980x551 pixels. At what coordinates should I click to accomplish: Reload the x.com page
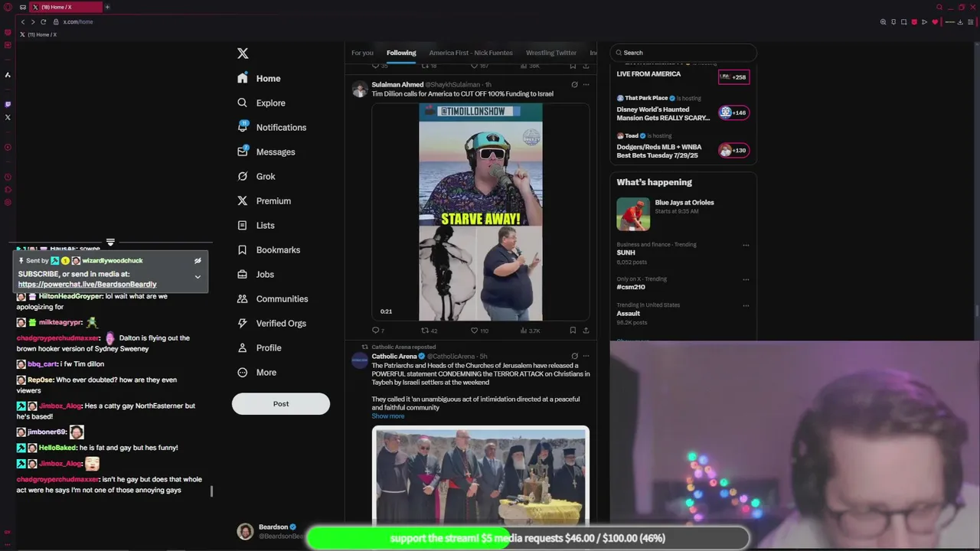click(x=43, y=21)
